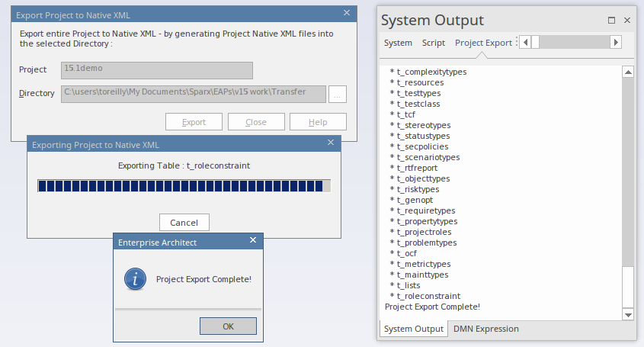
Task: Open the DMN Expression tab
Action: tap(485, 329)
